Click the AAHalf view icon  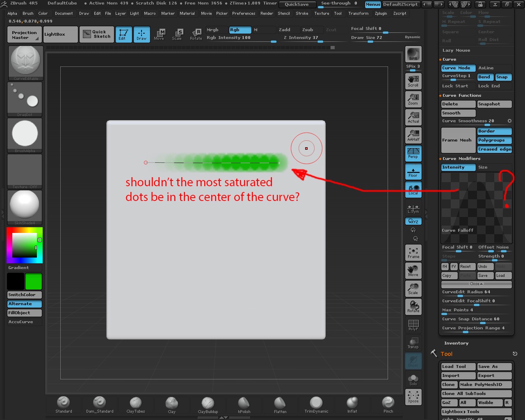[413, 135]
